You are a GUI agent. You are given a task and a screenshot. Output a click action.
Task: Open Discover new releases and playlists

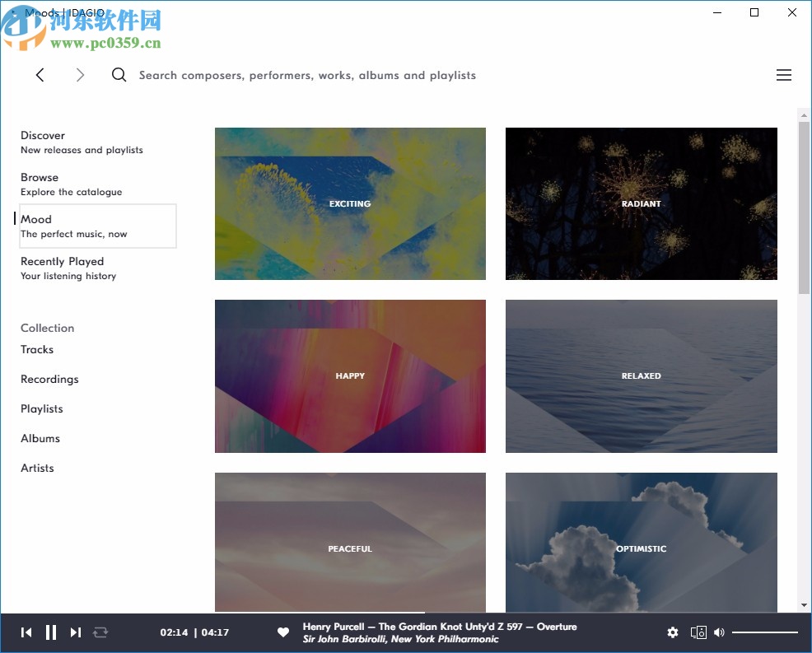pyautogui.click(x=42, y=135)
